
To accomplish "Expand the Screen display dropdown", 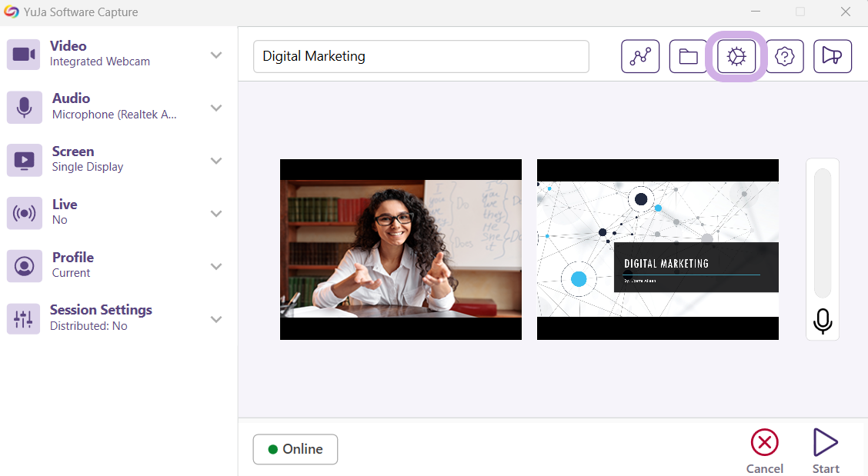I will pos(216,161).
